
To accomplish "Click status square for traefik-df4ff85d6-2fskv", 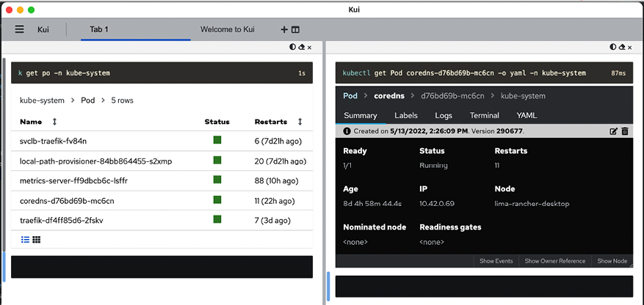I will (x=217, y=219).
